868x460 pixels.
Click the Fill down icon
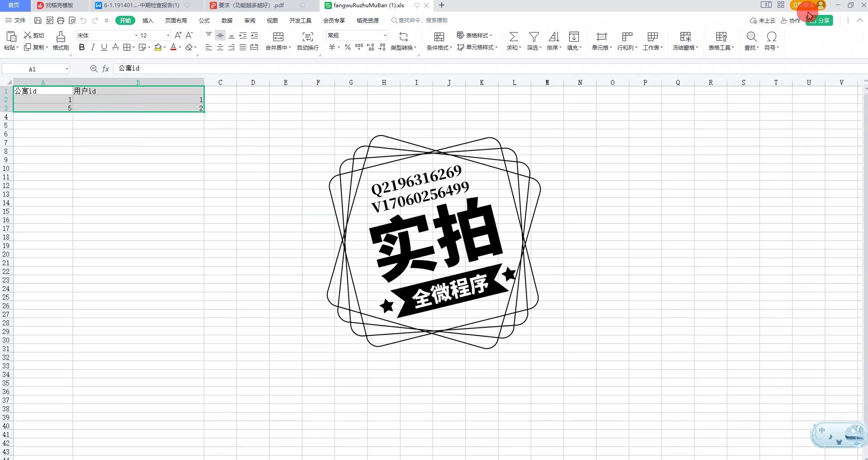(x=574, y=37)
